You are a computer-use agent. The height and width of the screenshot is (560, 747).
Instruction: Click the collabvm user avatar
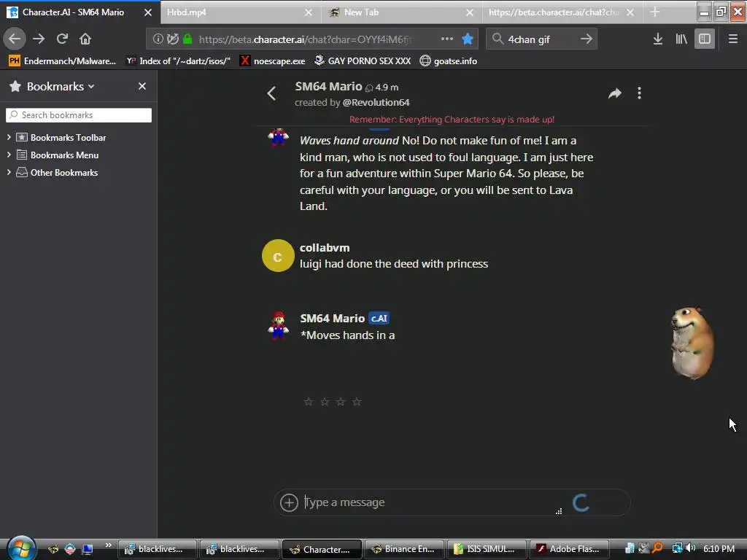[x=278, y=256]
